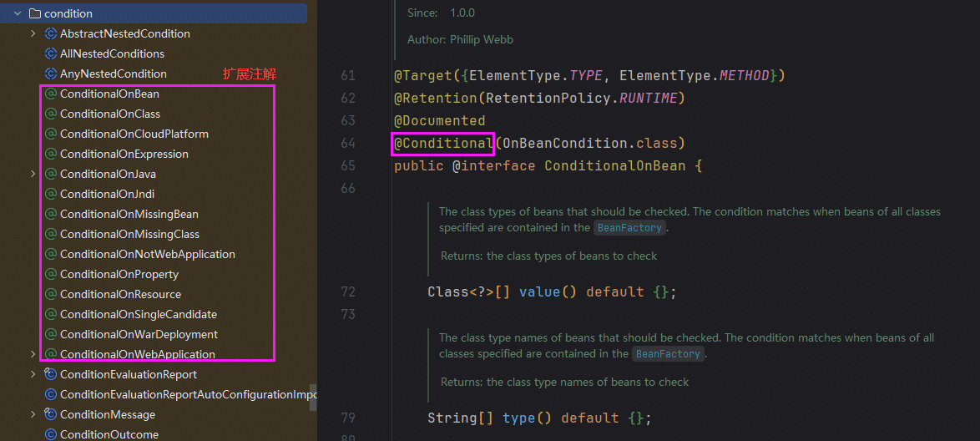Viewport: 980px width, 441px height.
Task: Click the ConditionalOnBean interface name in code
Action: tap(615, 165)
